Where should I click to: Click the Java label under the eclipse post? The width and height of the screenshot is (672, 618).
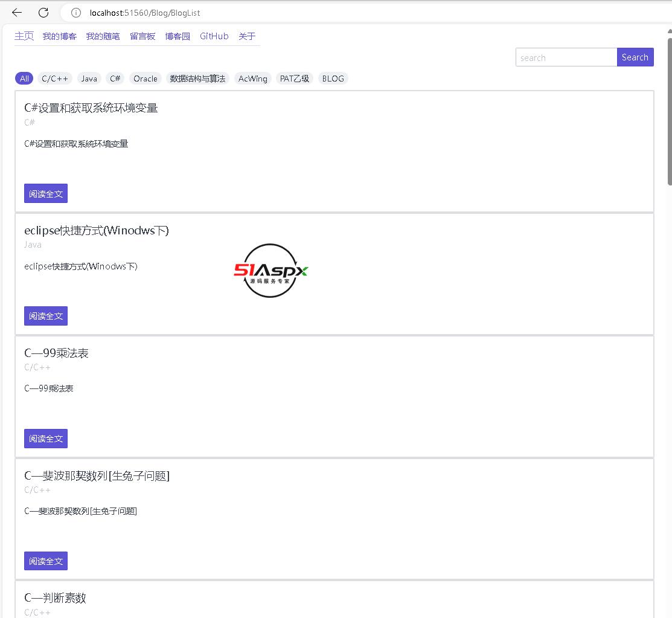click(x=33, y=245)
